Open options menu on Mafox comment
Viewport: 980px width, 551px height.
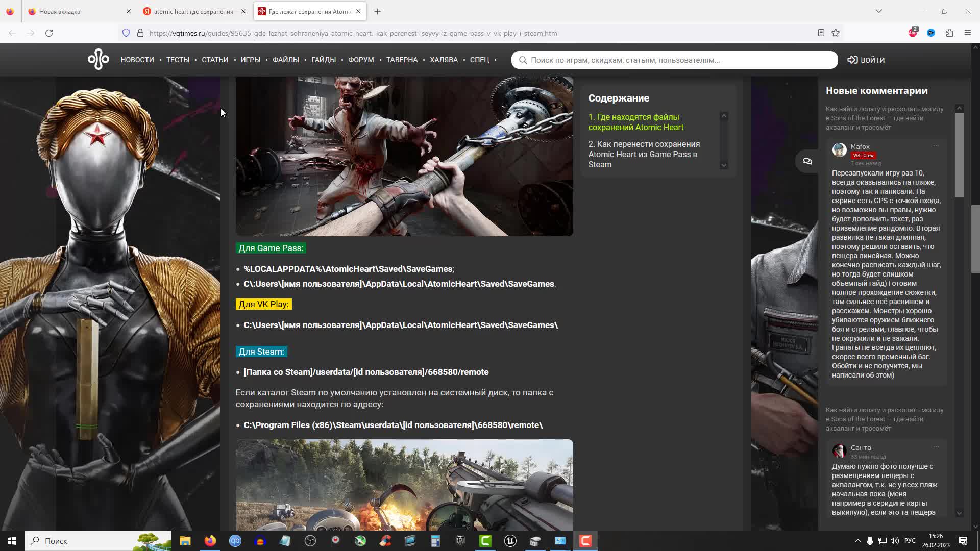936,146
